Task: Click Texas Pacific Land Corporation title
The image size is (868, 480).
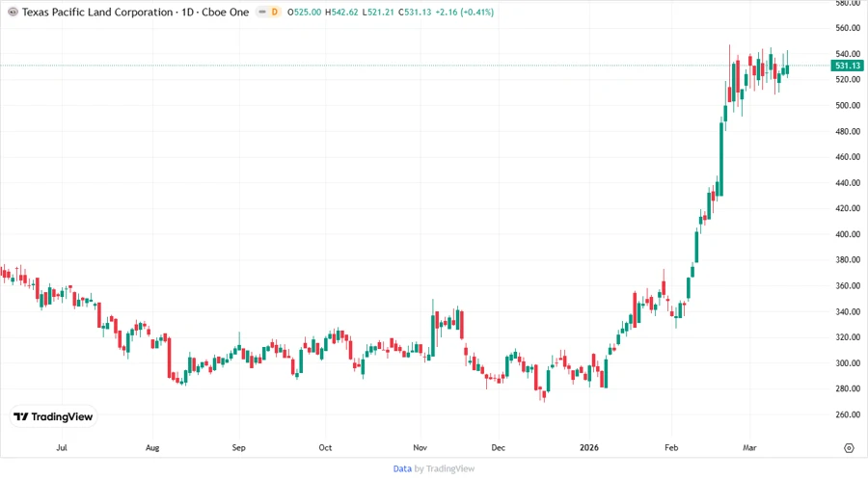Action: click(97, 12)
